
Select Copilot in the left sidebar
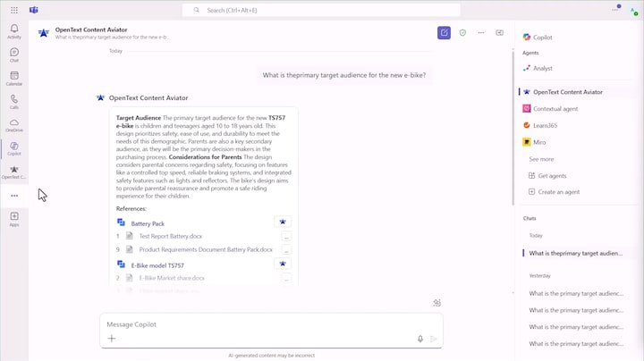pos(14,148)
